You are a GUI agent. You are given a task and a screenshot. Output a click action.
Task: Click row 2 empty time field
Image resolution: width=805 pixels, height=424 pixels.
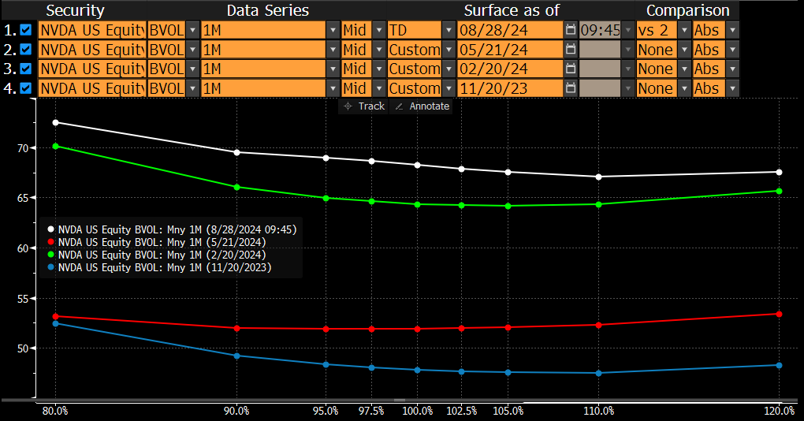click(600, 49)
